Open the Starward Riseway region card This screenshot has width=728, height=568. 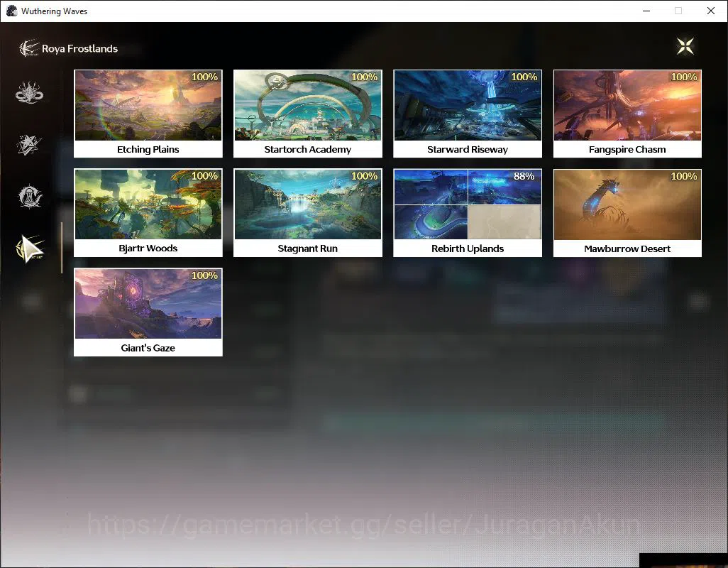point(468,114)
